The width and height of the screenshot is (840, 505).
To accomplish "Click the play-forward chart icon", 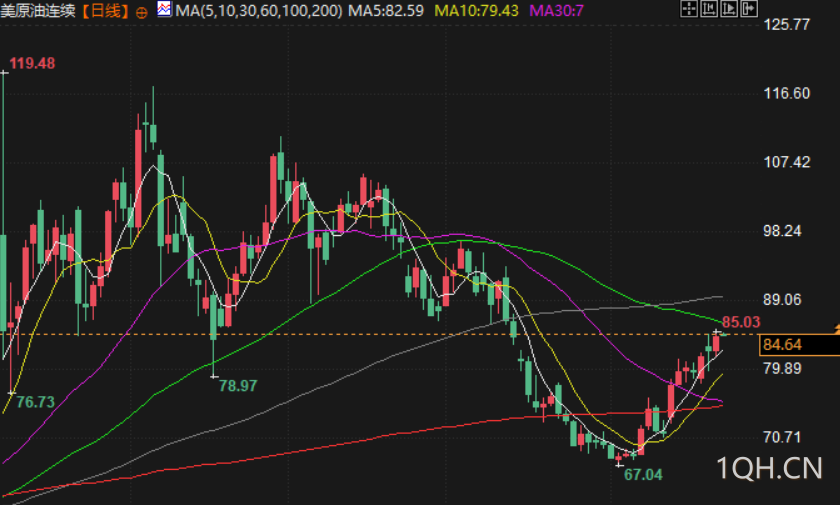I will pos(729,9).
